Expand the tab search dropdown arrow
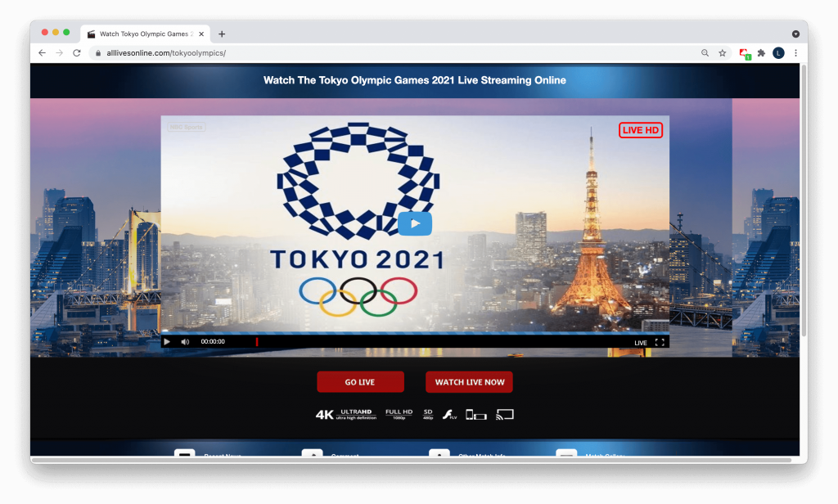 (795, 34)
